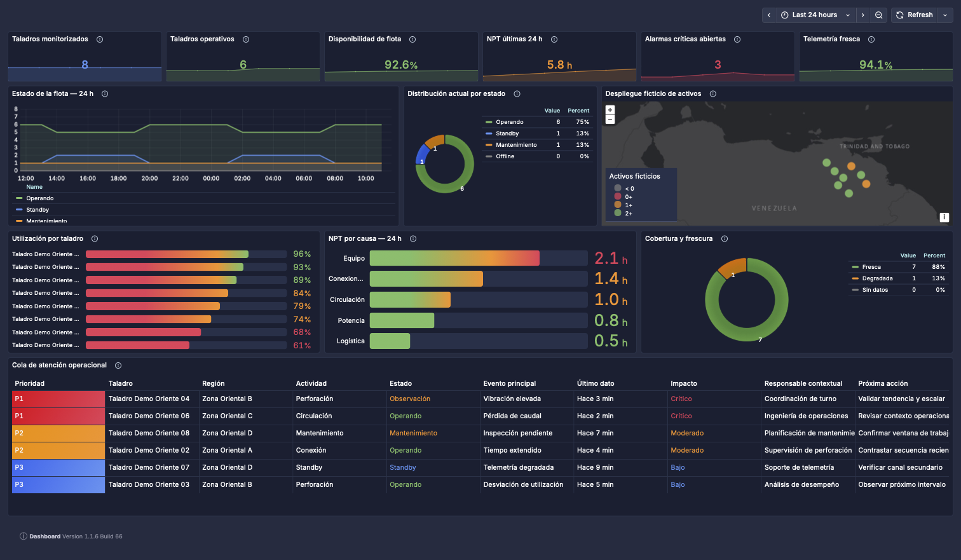961x560 pixels.
Task: Click the 5.8 h NPT stat value
Action: pyautogui.click(x=559, y=65)
